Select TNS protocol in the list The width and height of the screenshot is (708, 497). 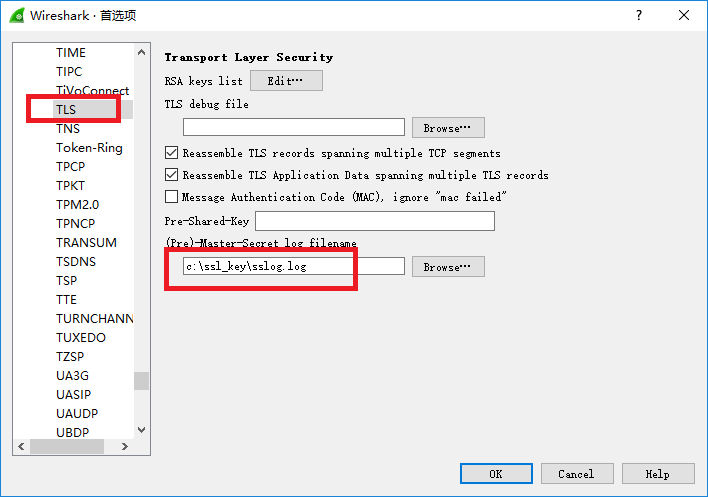click(68, 128)
